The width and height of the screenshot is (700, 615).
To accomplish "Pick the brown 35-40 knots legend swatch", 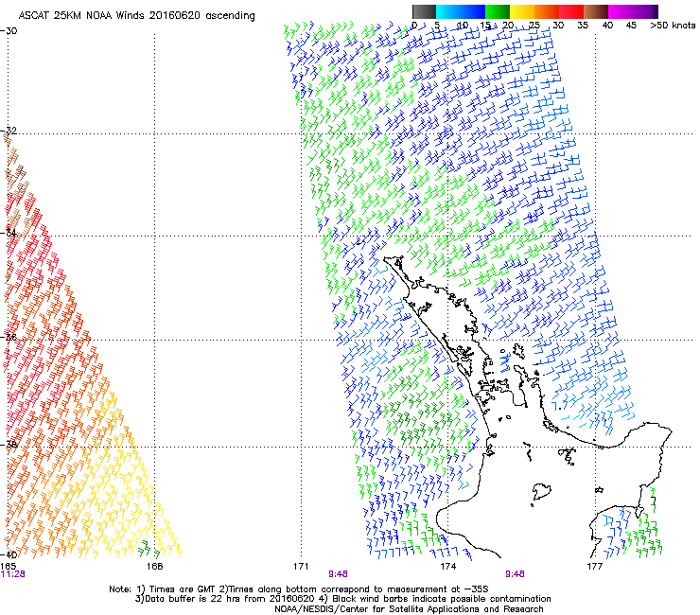I will [596, 12].
